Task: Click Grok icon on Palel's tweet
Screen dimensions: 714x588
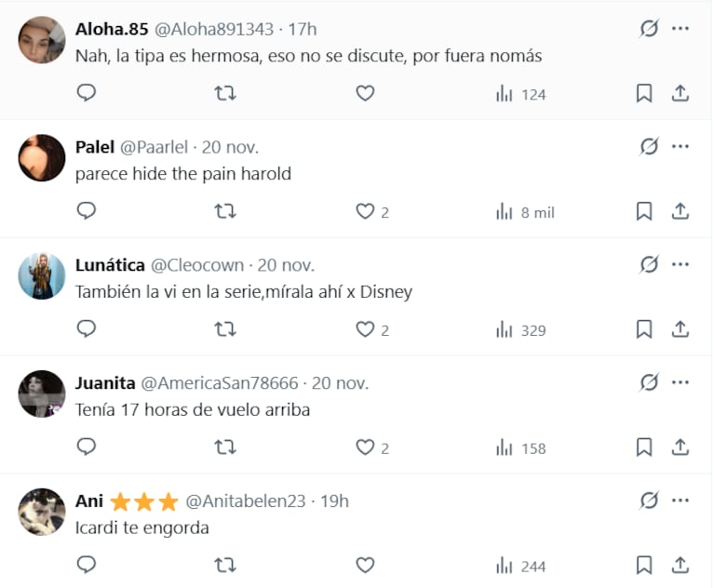Action: [x=649, y=146]
